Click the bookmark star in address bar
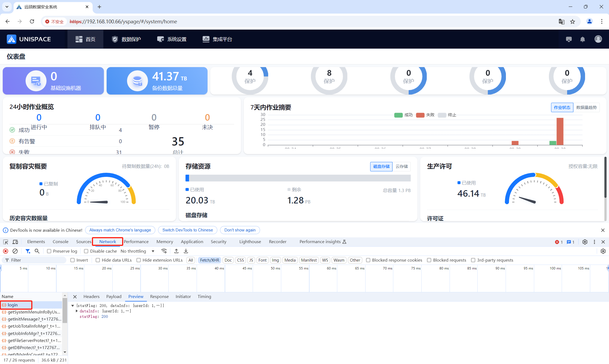 [573, 22]
